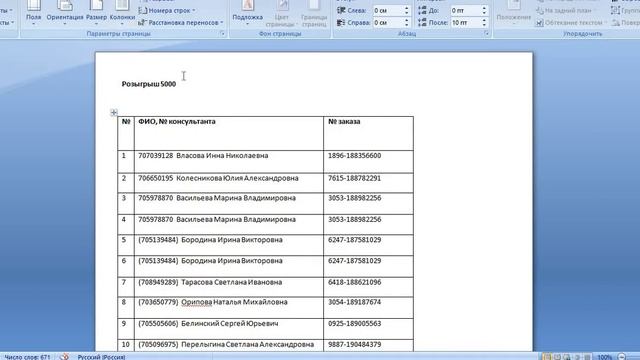Click the row number 6 cell

126,266
